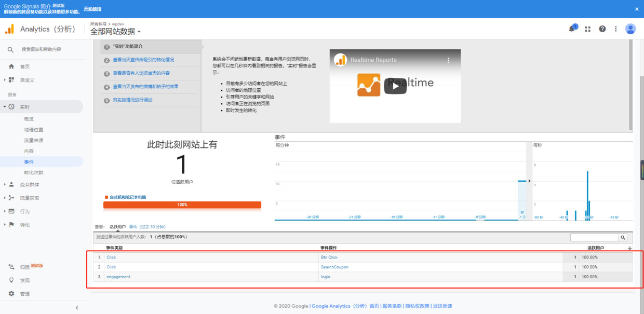Open engagement event category
The height and width of the screenshot is (314, 644).
click(x=118, y=277)
